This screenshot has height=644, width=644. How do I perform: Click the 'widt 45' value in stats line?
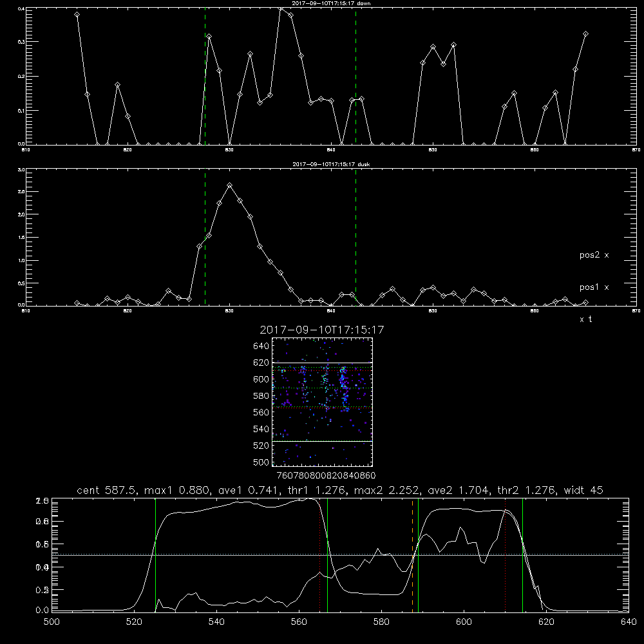pyautogui.click(x=583, y=490)
